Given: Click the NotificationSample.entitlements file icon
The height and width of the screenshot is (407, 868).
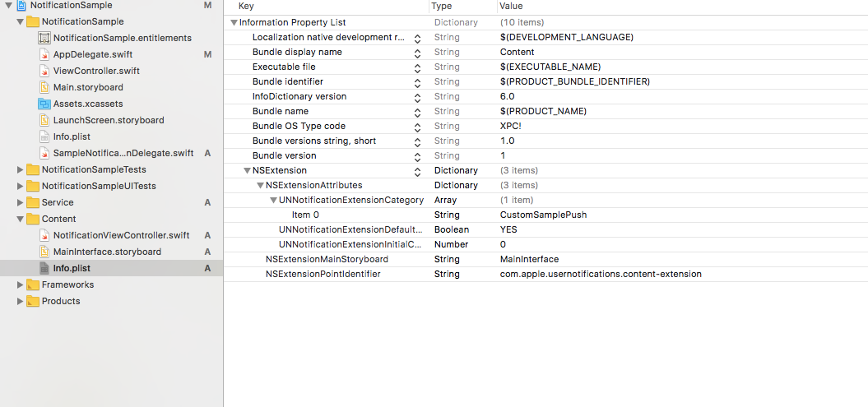Looking at the screenshot, I should [x=44, y=38].
